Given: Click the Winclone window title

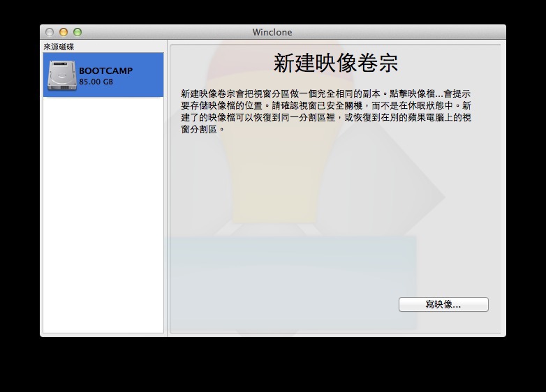Looking at the screenshot, I should [x=272, y=32].
